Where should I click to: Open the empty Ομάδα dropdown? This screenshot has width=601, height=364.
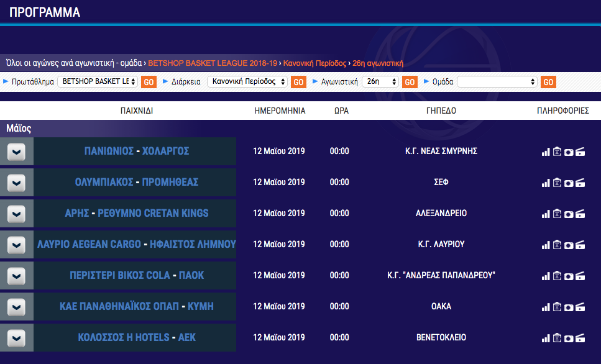(497, 82)
